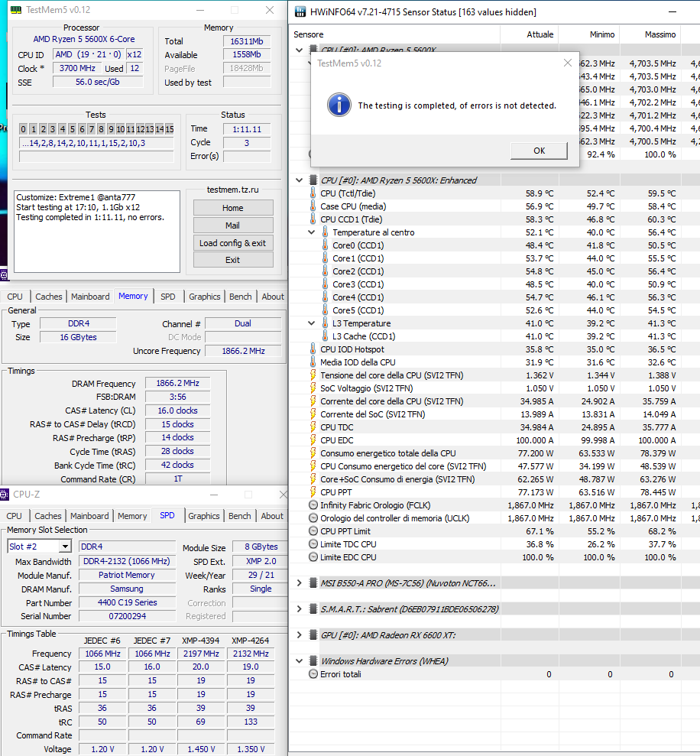The image size is (700, 756).
Task: Click the HWiNFO64 title bar app icon
Action: [x=300, y=12]
